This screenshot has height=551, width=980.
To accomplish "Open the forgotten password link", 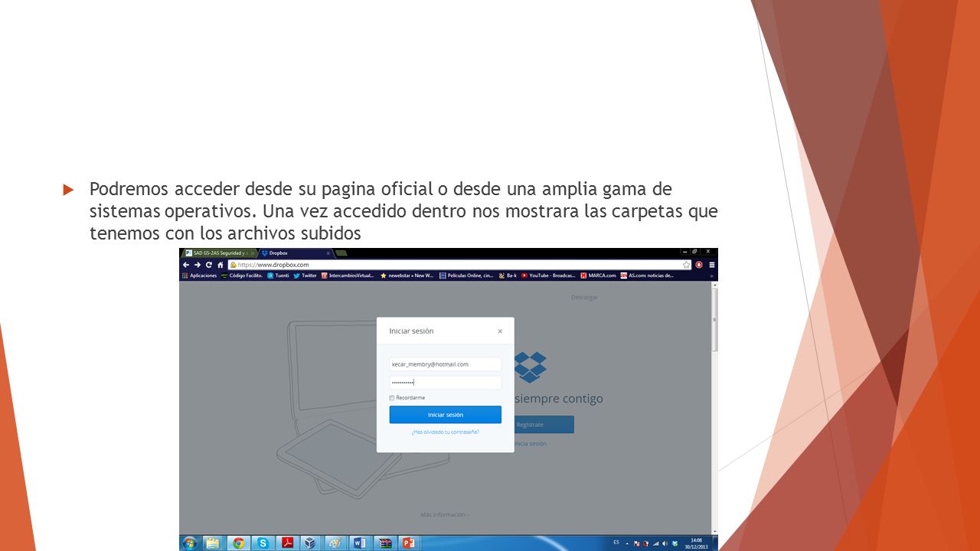I will coord(445,432).
